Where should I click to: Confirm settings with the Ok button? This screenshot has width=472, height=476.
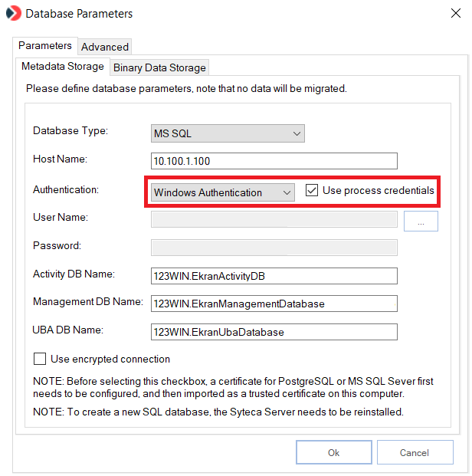(333, 452)
